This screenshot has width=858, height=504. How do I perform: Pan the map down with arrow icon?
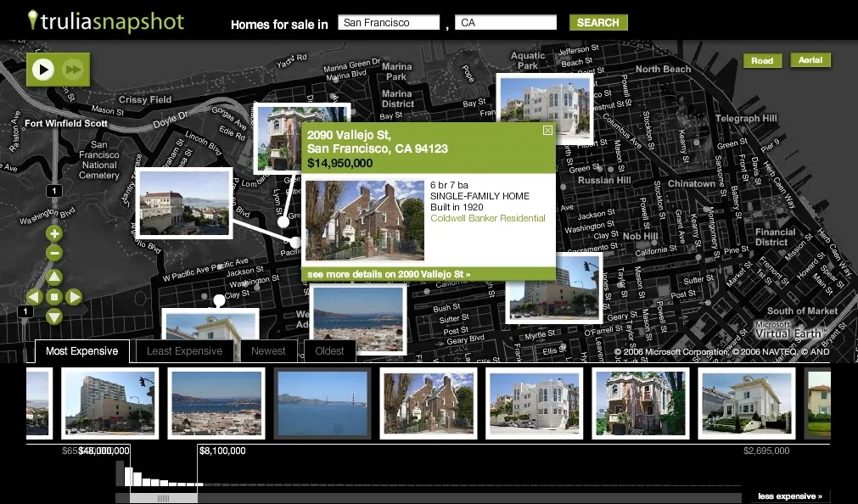[53, 316]
